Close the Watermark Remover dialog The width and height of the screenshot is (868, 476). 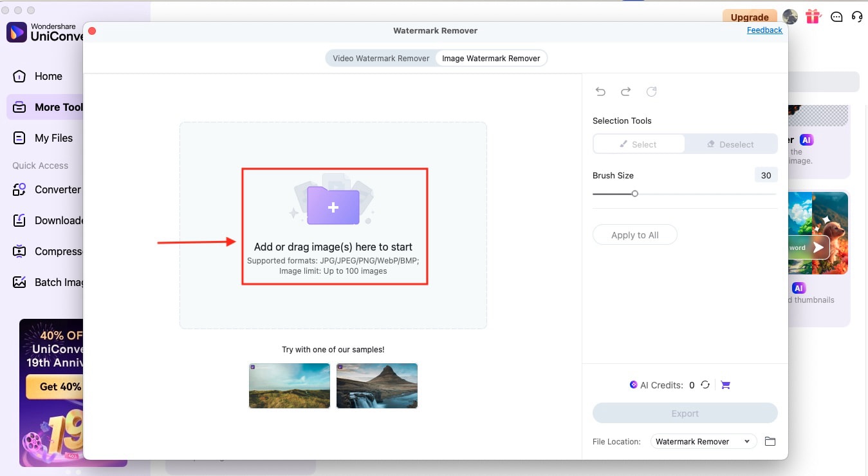(92, 30)
